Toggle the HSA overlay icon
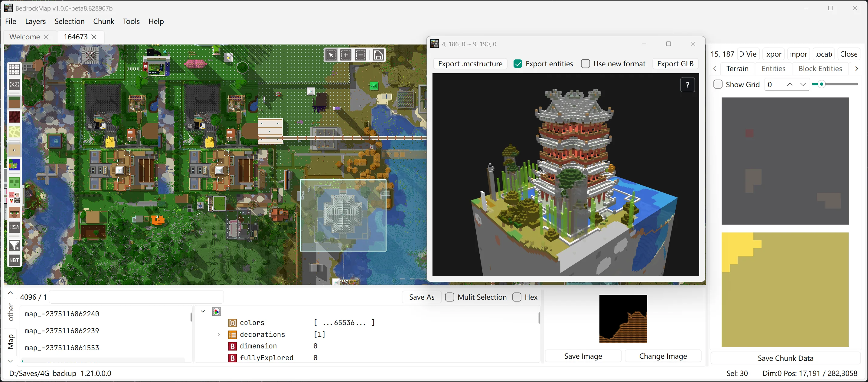Screen dimensions: 868x382 click(x=14, y=227)
